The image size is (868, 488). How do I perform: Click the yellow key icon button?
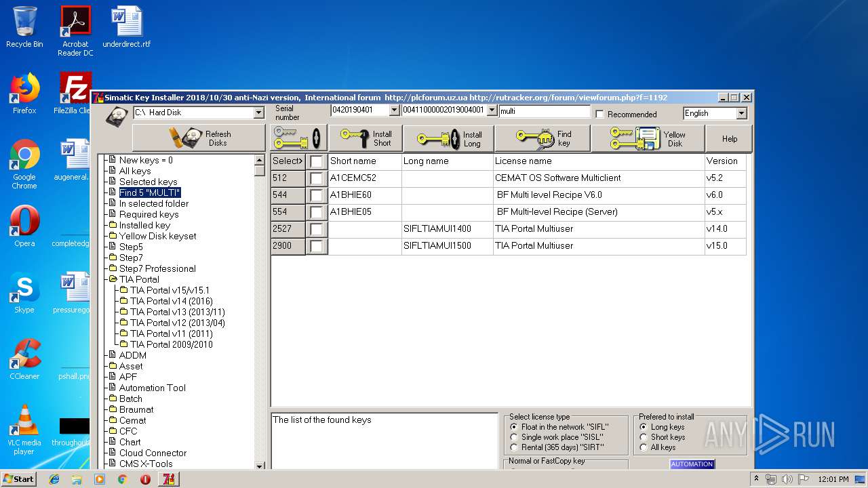[x=298, y=138]
